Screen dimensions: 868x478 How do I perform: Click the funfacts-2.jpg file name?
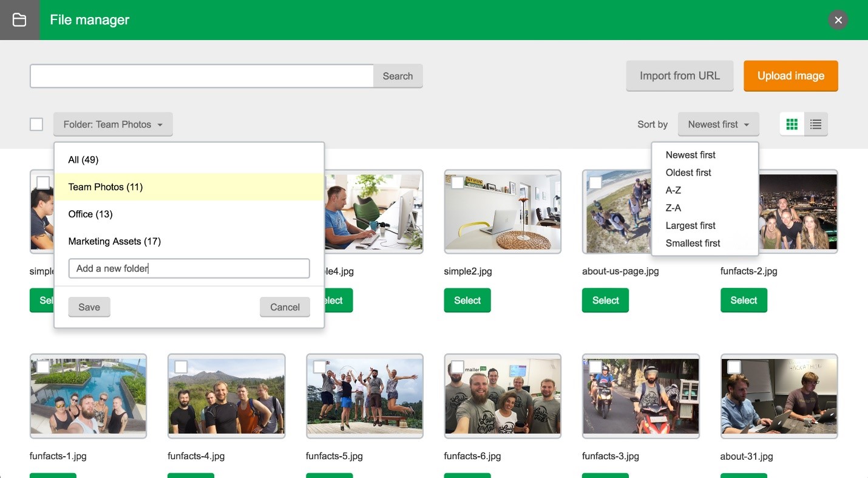(x=749, y=271)
